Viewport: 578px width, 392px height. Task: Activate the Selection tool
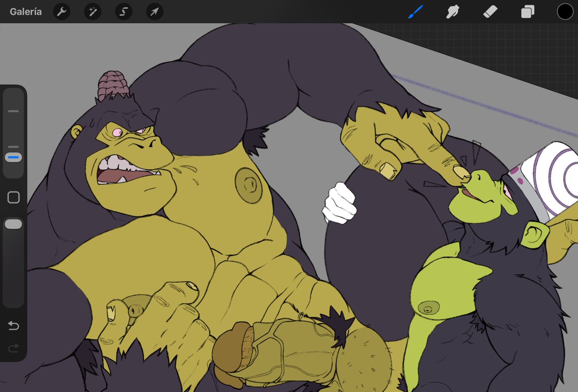click(123, 12)
